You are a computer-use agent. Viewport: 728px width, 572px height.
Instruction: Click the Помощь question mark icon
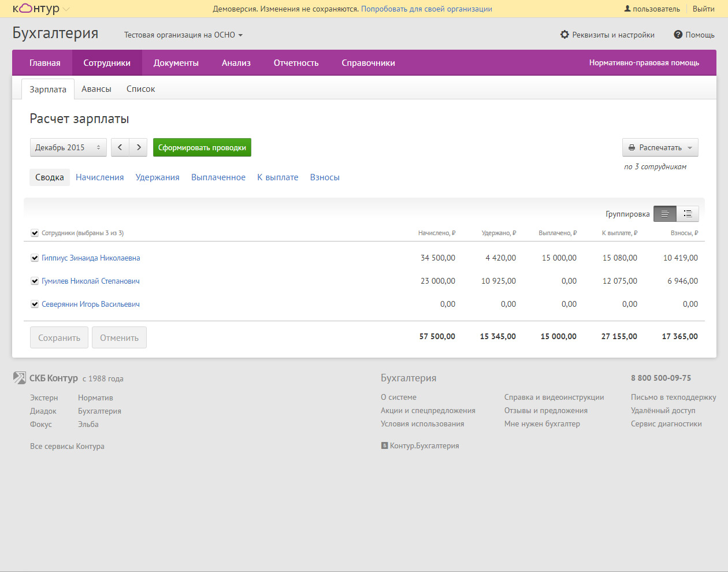pos(678,35)
